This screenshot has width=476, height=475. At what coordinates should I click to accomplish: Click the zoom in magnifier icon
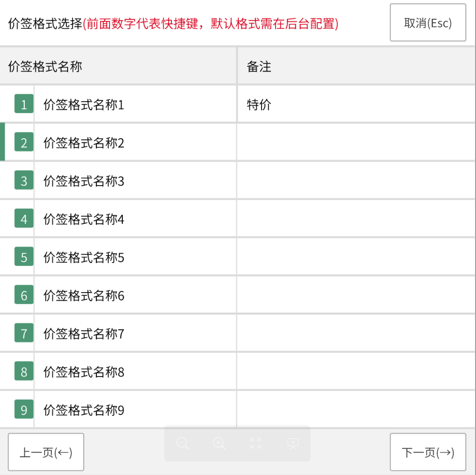coord(219,443)
